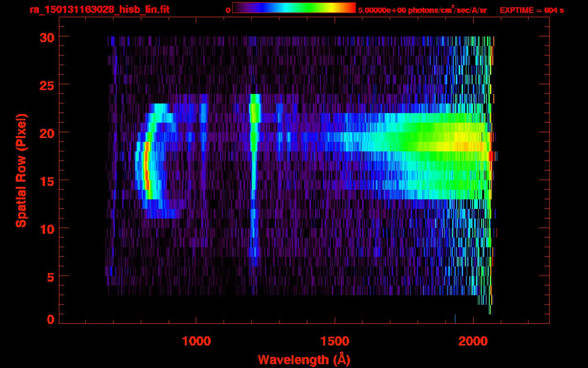Click the EXPTIME = 604 s text
588x368 pixels.
point(531,10)
